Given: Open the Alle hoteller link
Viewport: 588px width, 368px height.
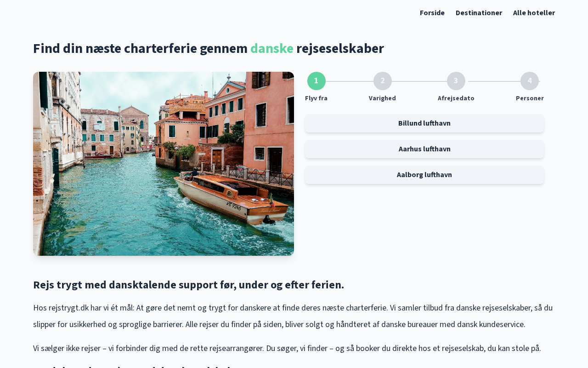Looking at the screenshot, I should (x=534, y=13).
